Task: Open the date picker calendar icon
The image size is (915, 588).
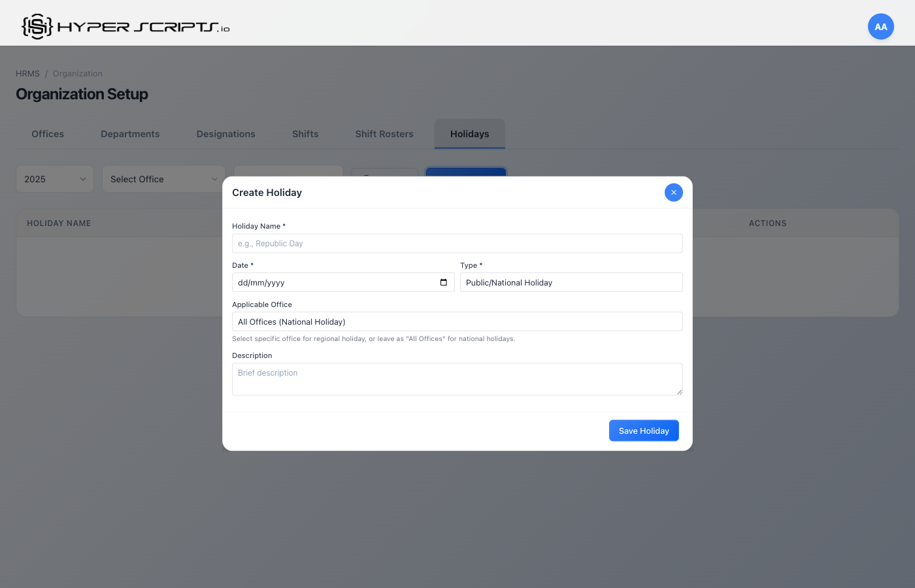Action: pyautogui.click(x=443, y=282)
